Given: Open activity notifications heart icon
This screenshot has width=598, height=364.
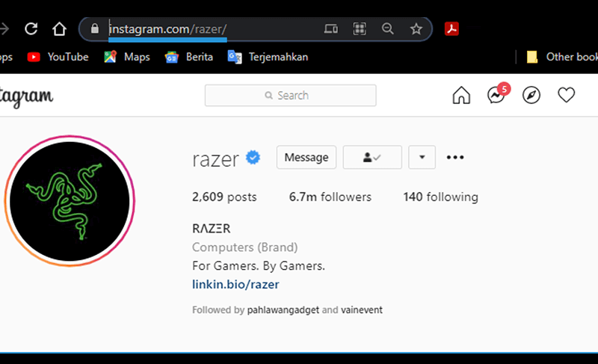Looking at the screenshot, I should click(567, 95).
